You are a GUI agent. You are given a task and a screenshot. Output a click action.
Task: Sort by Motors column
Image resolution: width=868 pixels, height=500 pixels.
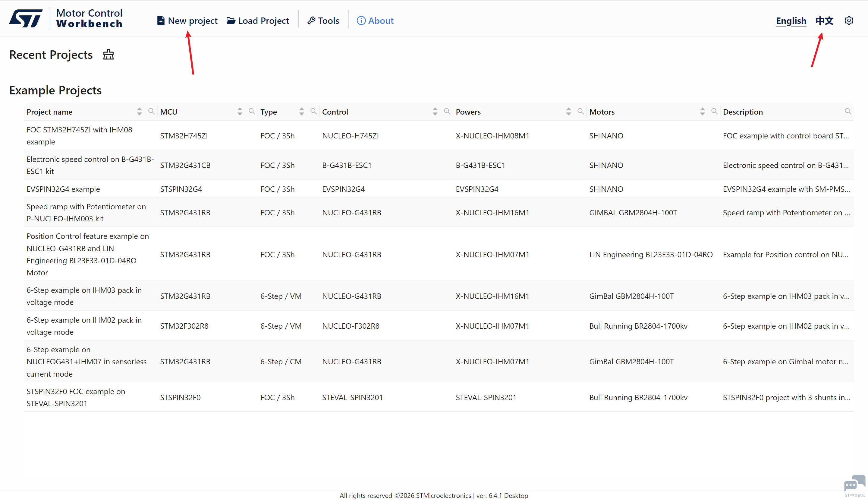[x=703, y=111]
